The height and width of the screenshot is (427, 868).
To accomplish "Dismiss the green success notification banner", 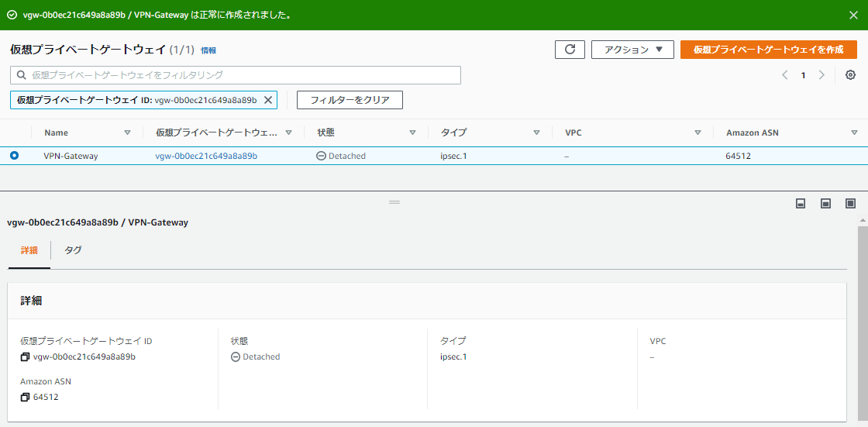I will click(x=853, y=15).
